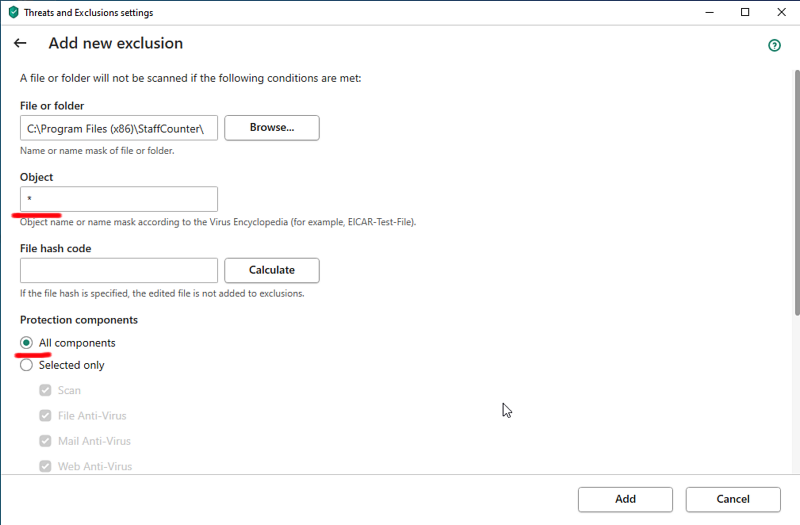Click the File or folder path field
The width and height of the screenshot is (800, 525).
(119, 128)
